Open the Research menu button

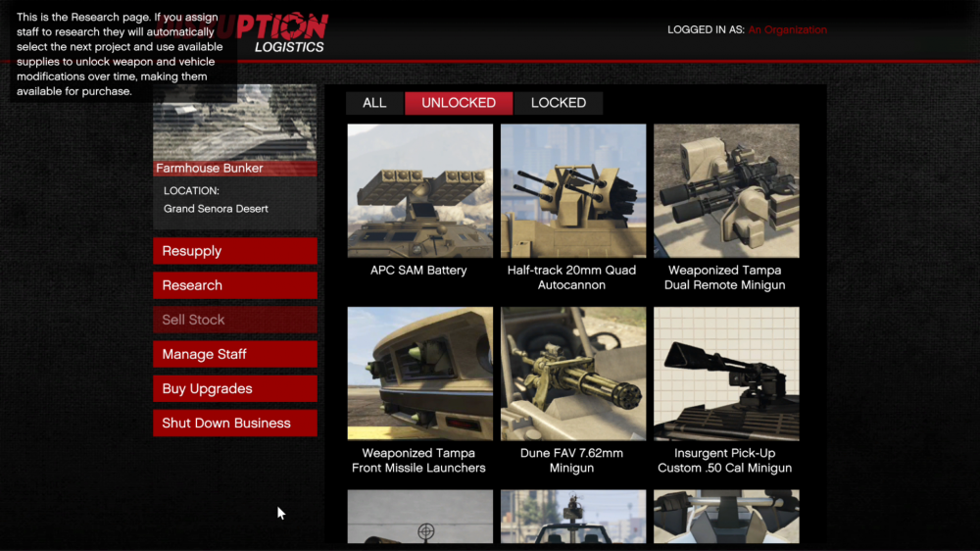(x=235, y=285)
